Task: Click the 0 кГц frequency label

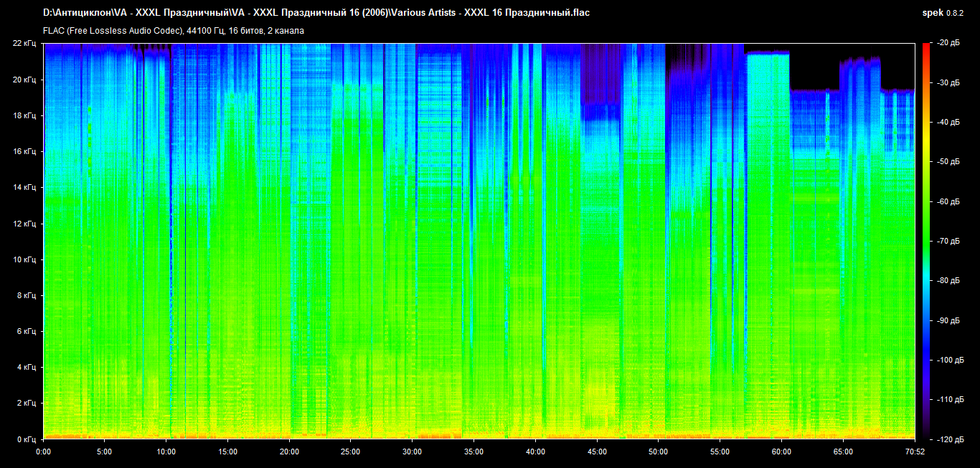Action: [x=27, y=439]
